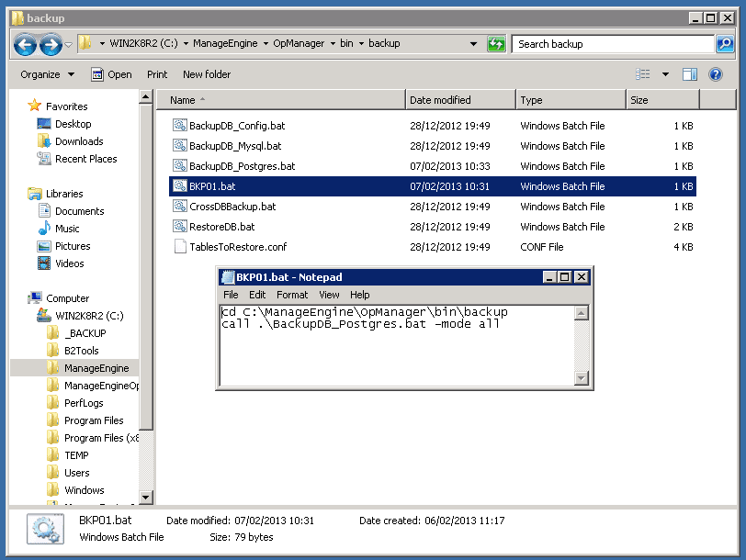
Task: Create a New folder
Action: (x=207, y=74)
